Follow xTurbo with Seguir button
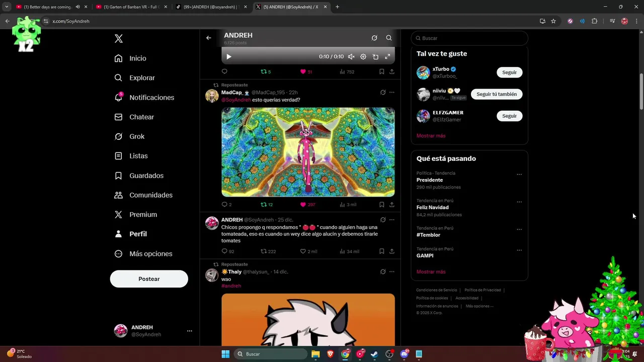This screenshot has height=362, width=644. click(509, 72)
